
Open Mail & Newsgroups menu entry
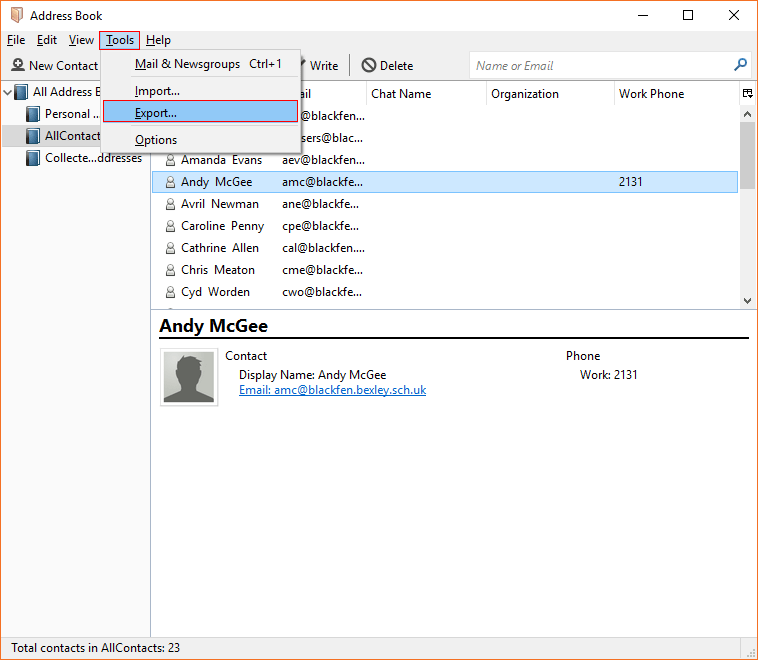(187, 64)
